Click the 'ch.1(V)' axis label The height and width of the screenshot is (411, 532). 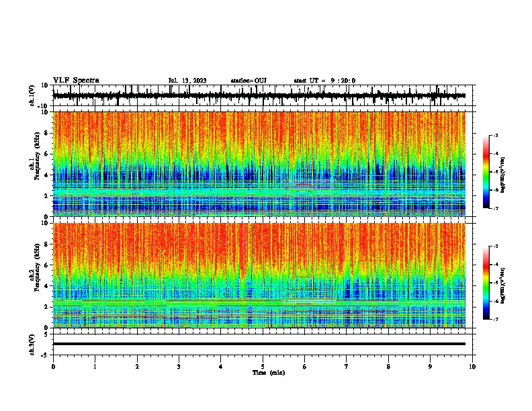(32, 95)
